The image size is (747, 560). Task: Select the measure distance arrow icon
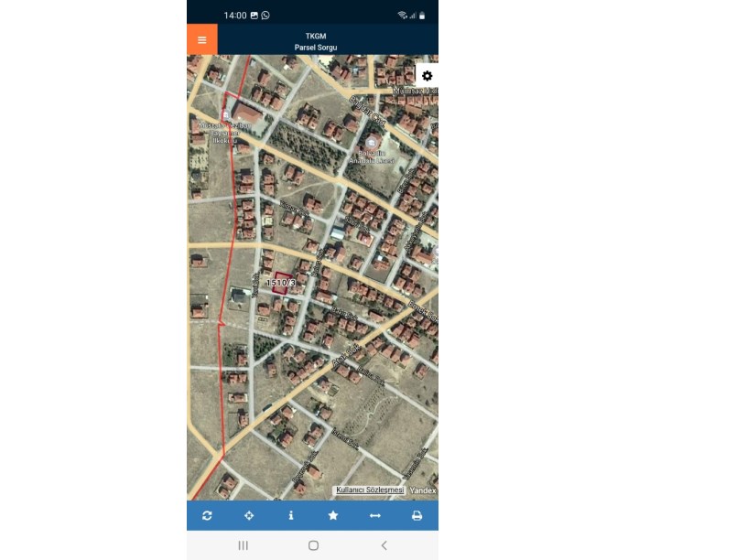point(375,515)
